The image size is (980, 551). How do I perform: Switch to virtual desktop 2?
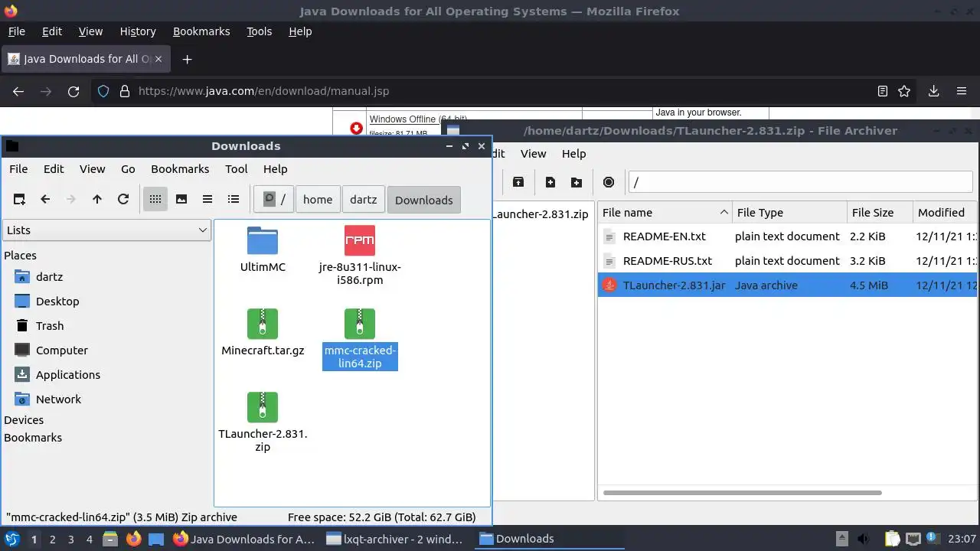click(52, 539)
